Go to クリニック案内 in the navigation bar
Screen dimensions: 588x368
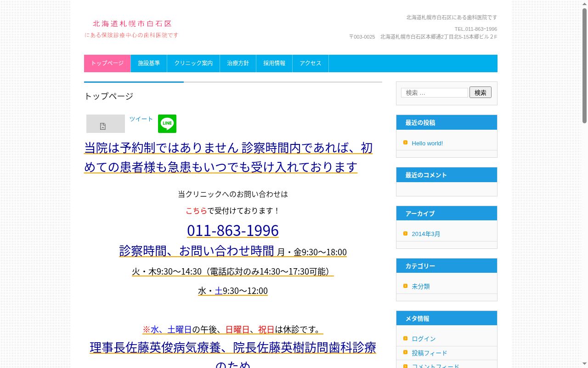coord(193,63)
